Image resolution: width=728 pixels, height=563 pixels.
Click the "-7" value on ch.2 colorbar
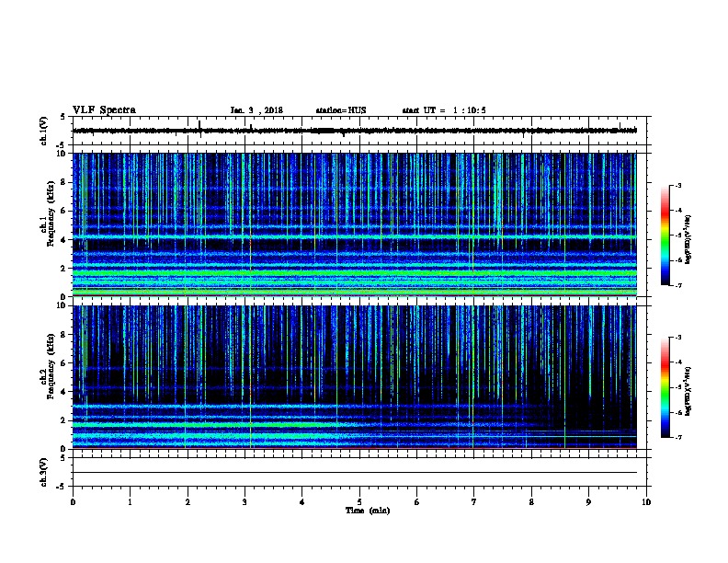tap(678, 437)
